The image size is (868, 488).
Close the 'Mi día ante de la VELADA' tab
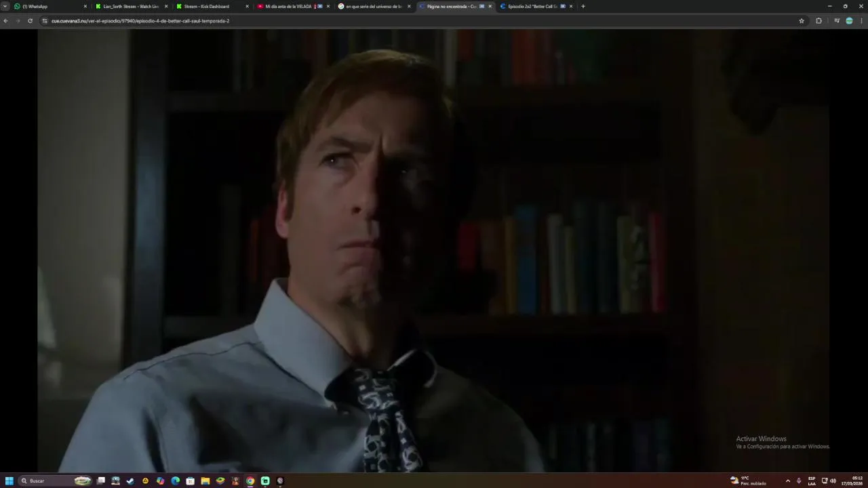[328, 6]
